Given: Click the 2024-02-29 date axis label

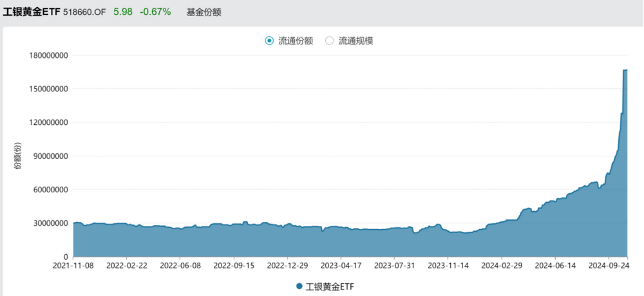Looking at the screenshot, I should (502, 265).
